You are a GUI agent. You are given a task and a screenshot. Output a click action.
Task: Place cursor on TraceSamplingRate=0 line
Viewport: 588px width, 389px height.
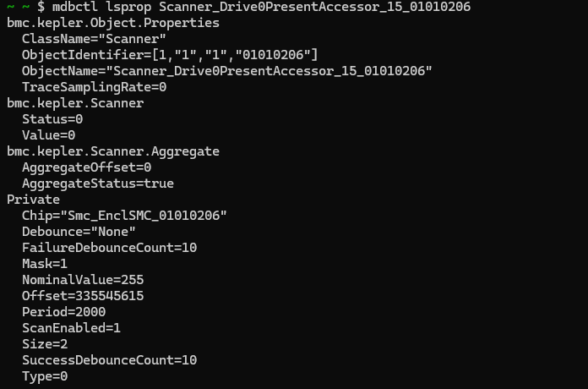[94, 87]
